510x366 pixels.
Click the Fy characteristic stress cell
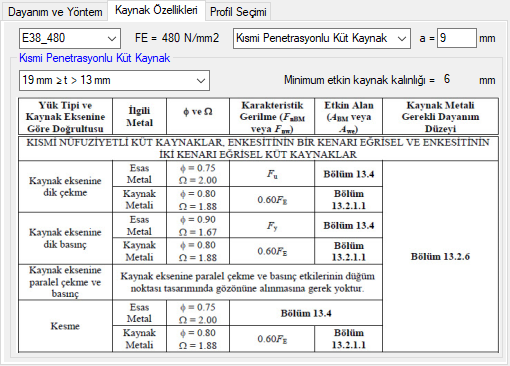[272, 226]
